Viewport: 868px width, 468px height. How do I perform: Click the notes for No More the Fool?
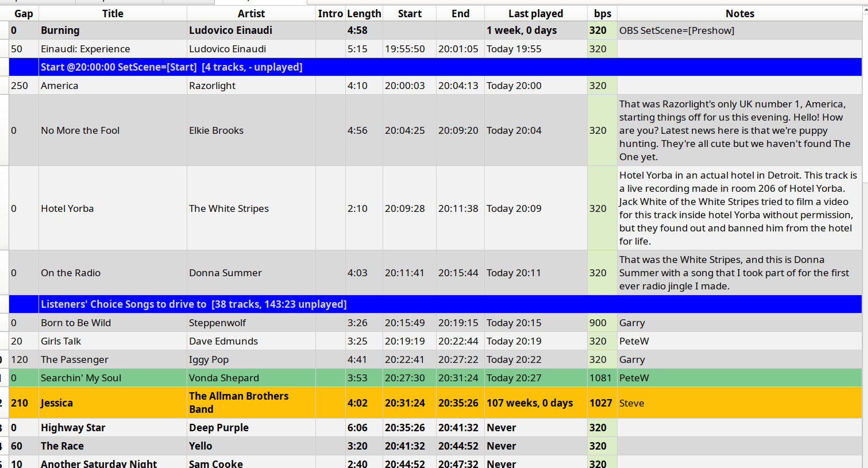pos(738,130)
